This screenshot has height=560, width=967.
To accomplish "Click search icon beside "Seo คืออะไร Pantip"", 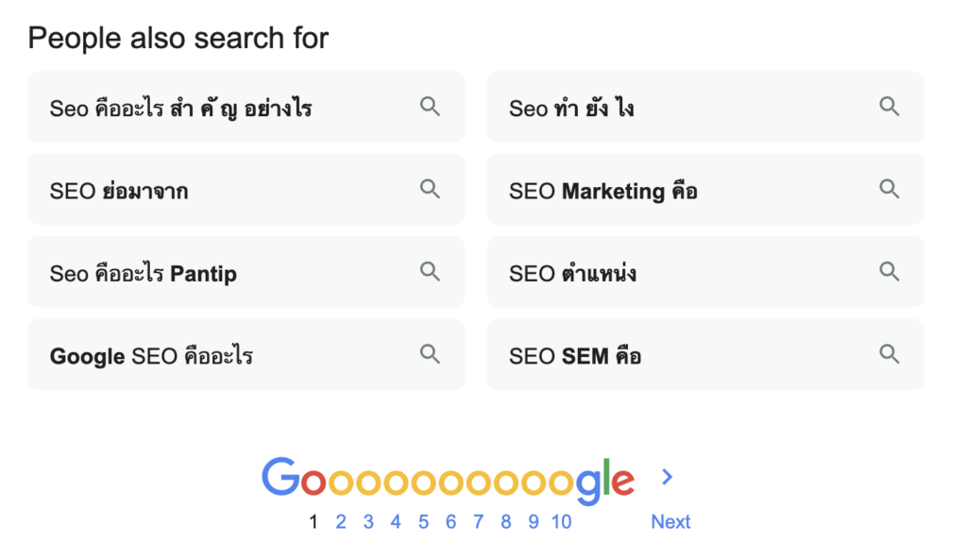I will click(430, 272).
